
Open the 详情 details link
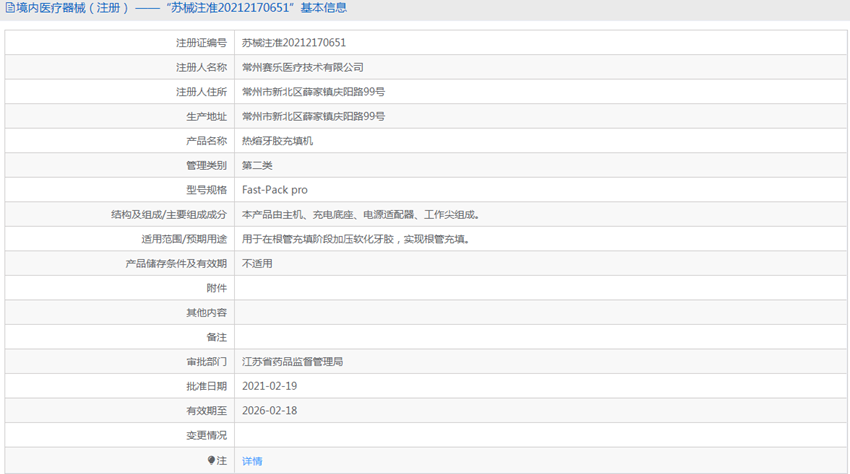pyautogui.click(x=252, y=461)
